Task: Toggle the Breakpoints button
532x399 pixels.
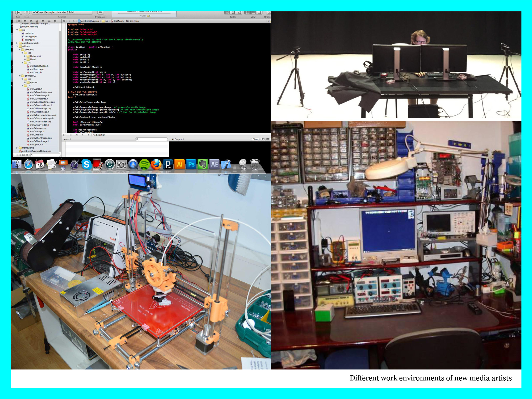Action: pos(100,13)
